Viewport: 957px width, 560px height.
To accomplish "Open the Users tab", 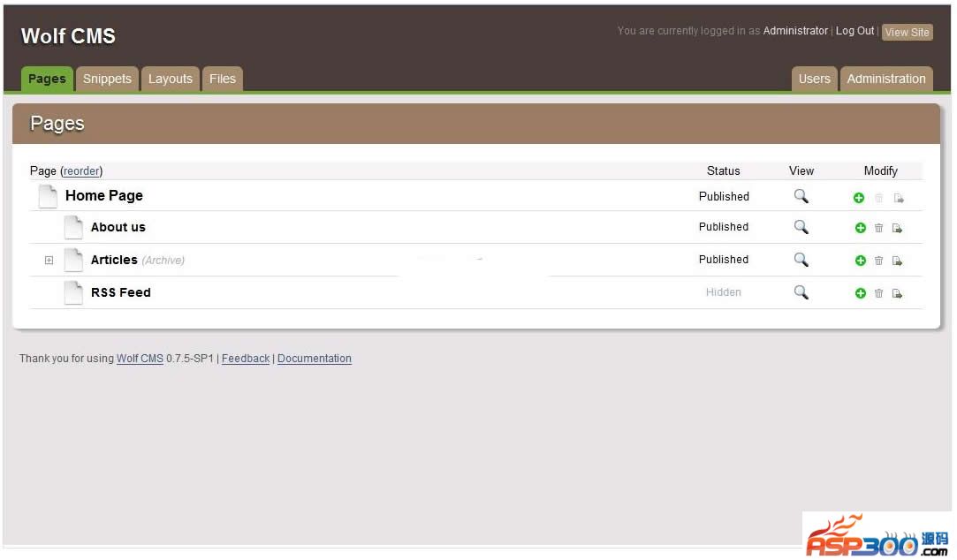I will click(x=814, y=79).
